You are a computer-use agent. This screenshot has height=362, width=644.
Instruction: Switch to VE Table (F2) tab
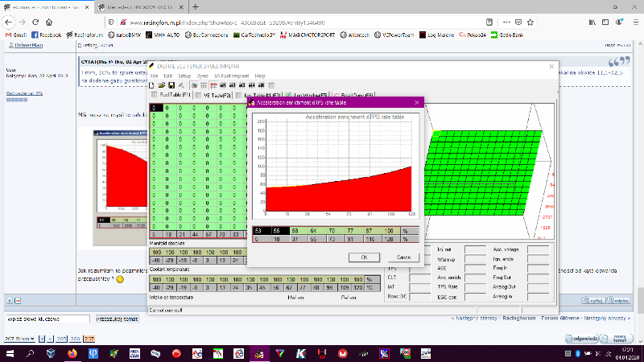(213, 95)
